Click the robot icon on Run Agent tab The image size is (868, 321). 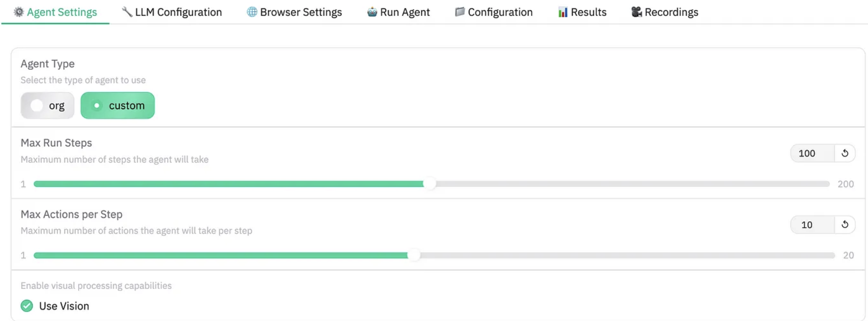coord(372,12)
